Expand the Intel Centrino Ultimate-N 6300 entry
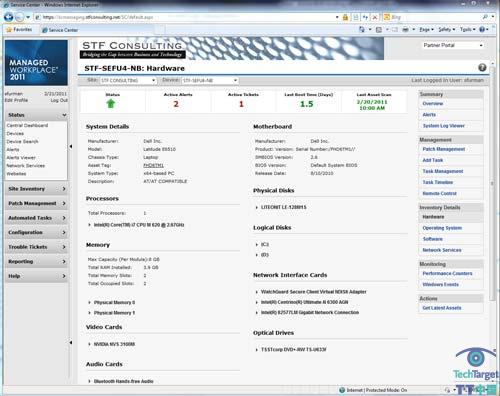The image size is (500, 396). click(x=257, y=302)
